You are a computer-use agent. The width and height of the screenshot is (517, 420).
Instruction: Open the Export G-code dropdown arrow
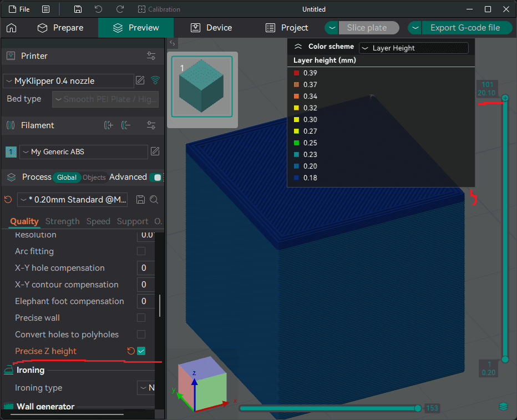click(415, 28)
